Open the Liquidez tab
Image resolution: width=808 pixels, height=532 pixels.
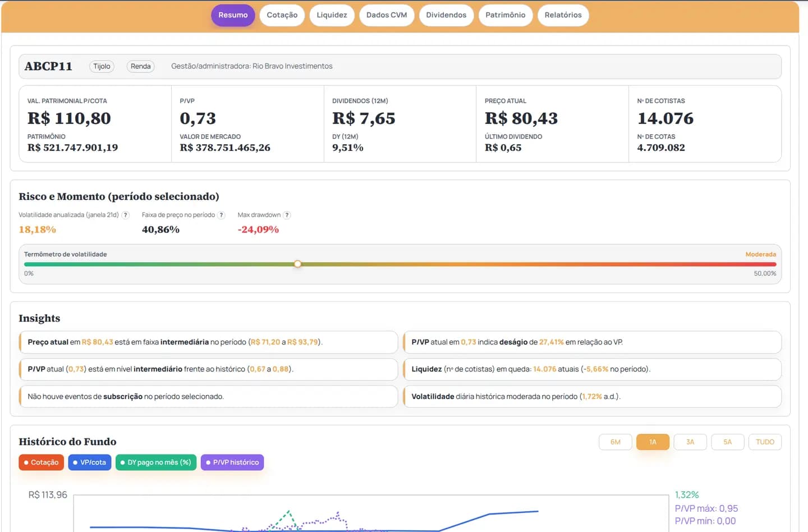(332, 15)
